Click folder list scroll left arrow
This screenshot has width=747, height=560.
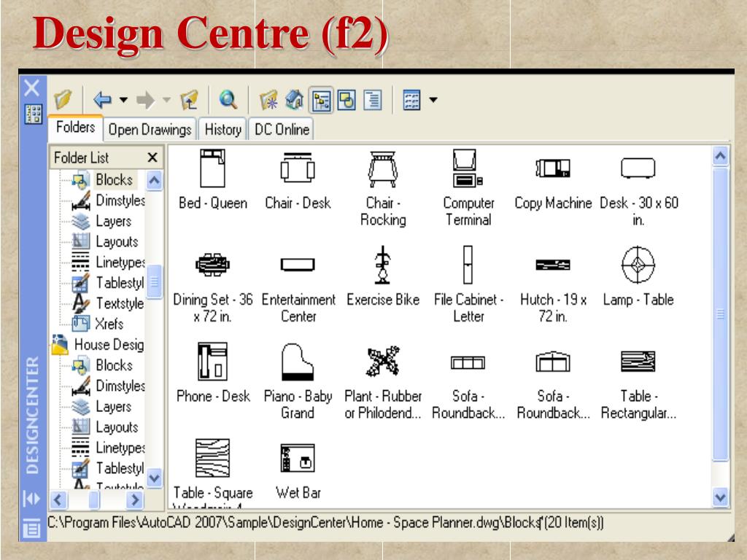click(x=58, y=499)
